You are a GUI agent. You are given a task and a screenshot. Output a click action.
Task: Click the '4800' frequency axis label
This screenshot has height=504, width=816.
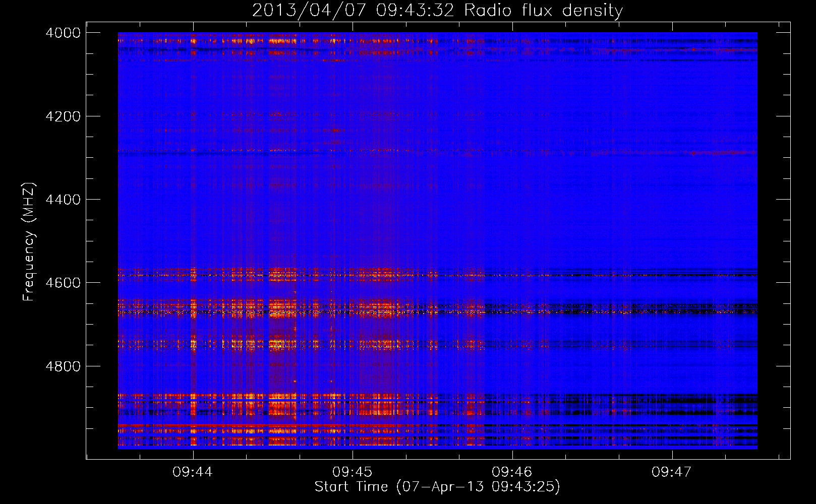coord(63,366)
